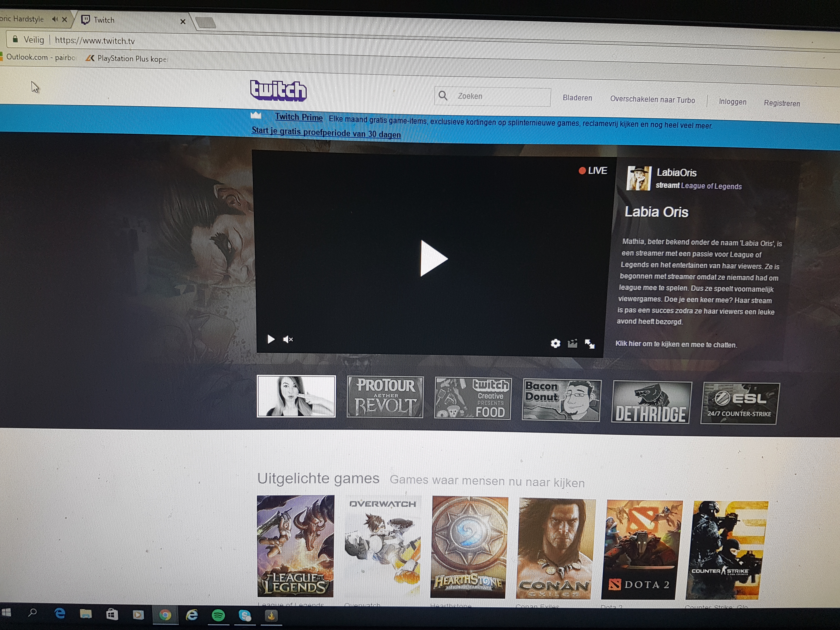Click the League of Legends link beside streamt
840x630 pixels.
pyautogui.click(x=711, y=186)
